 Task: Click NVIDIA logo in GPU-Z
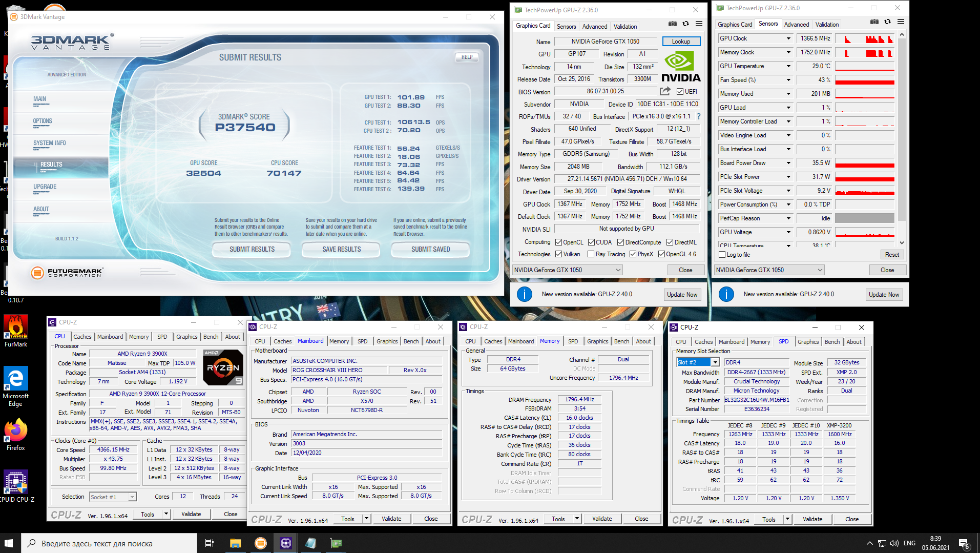pyautogui.click(x=681, y=67)
